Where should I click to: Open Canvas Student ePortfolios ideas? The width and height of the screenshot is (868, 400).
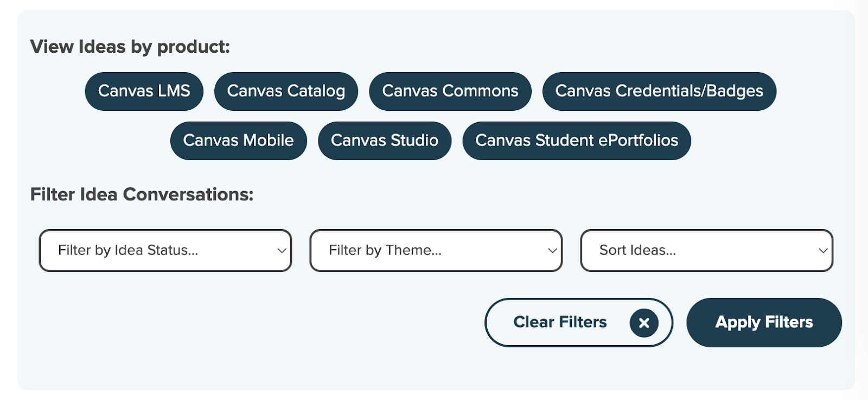pyautogui.click(x=577, y=141)
